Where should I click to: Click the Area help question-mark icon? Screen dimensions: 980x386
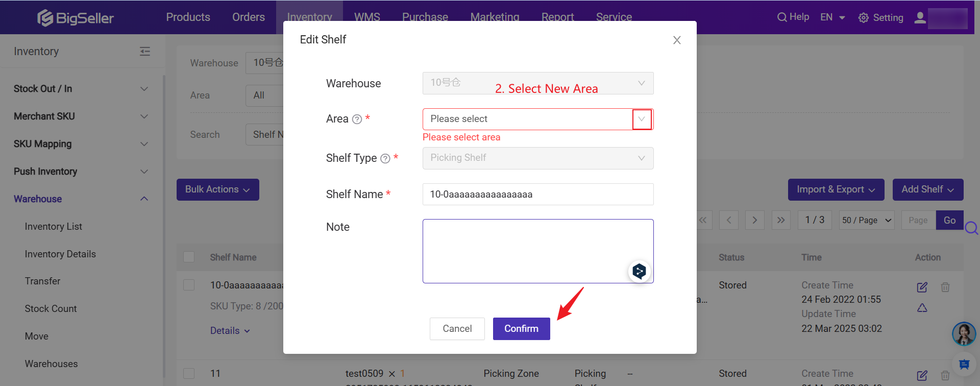pos(357,119)
